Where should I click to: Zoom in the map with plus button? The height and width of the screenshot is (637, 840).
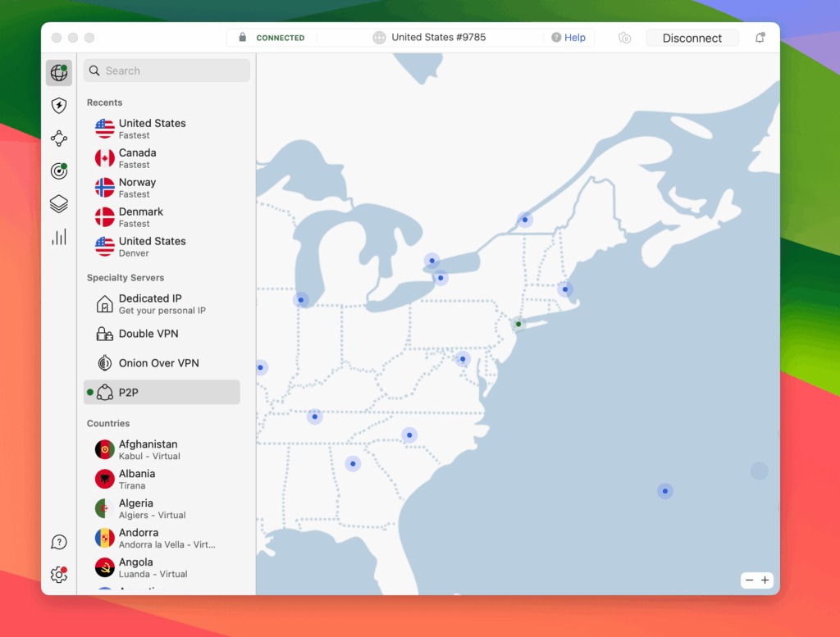point(765,580)
